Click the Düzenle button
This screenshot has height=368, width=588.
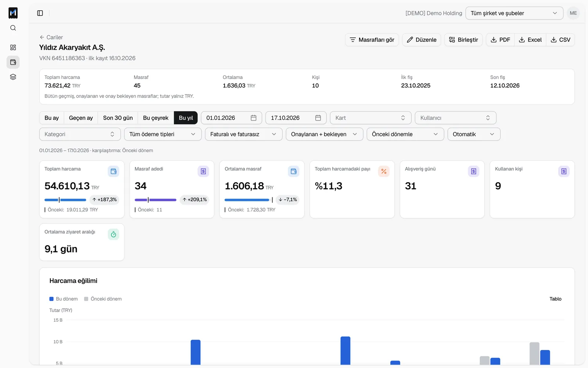tap(422, 40)
